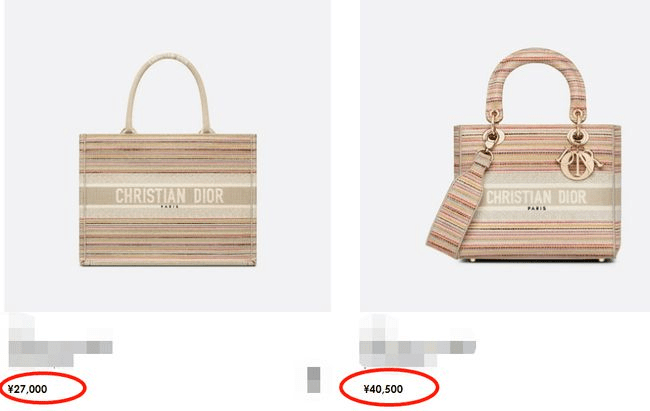650x411 pixels.
Task: Click the blurred brand label above the left product title
Action: pos(21,327)
